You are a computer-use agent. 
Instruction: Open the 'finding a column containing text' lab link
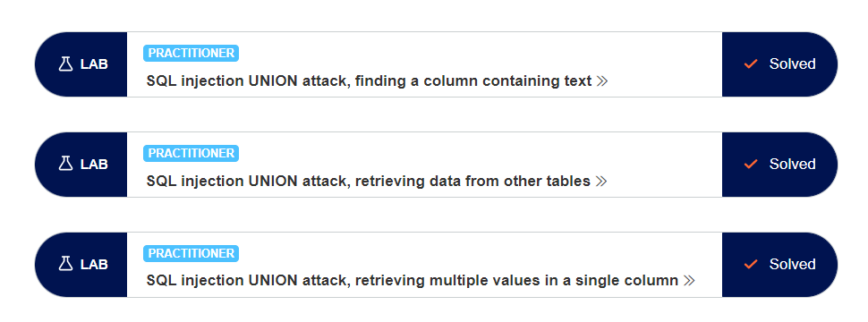[370, 81]
